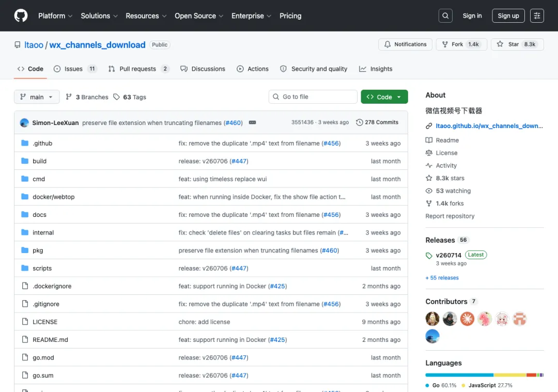Click the orange starburst contributor avatar

pos(467,319)
